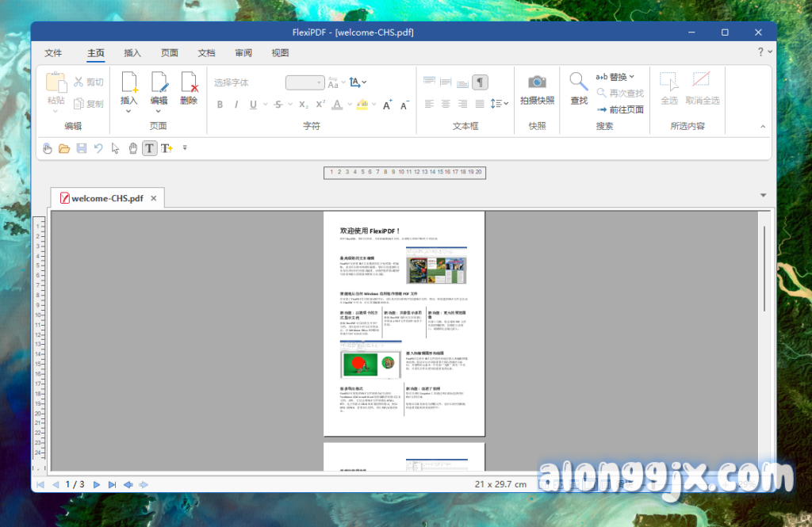Click the Find magnifier icon
Image resolution: width=812 pixels, height=527 pixels.
579,82
